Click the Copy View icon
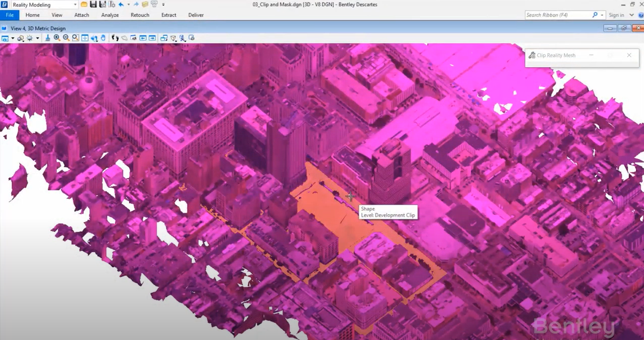Viewport: 644px width, 340px height. [164, 38]
